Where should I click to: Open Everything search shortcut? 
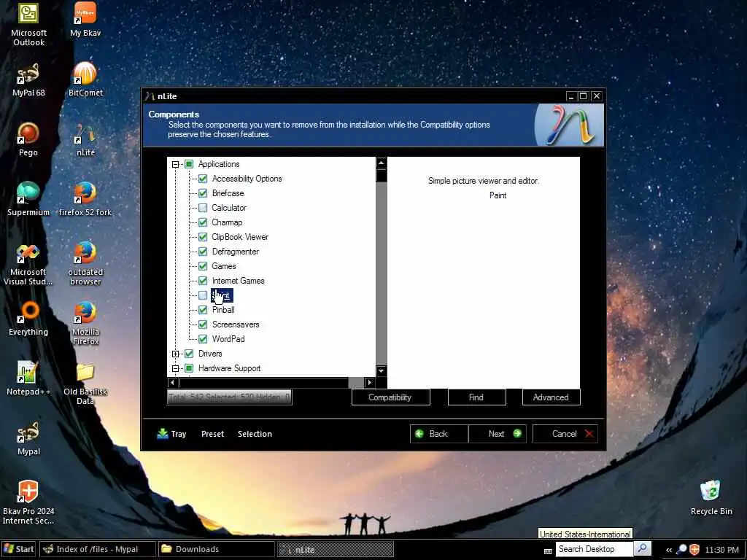(x=28, y=319)
